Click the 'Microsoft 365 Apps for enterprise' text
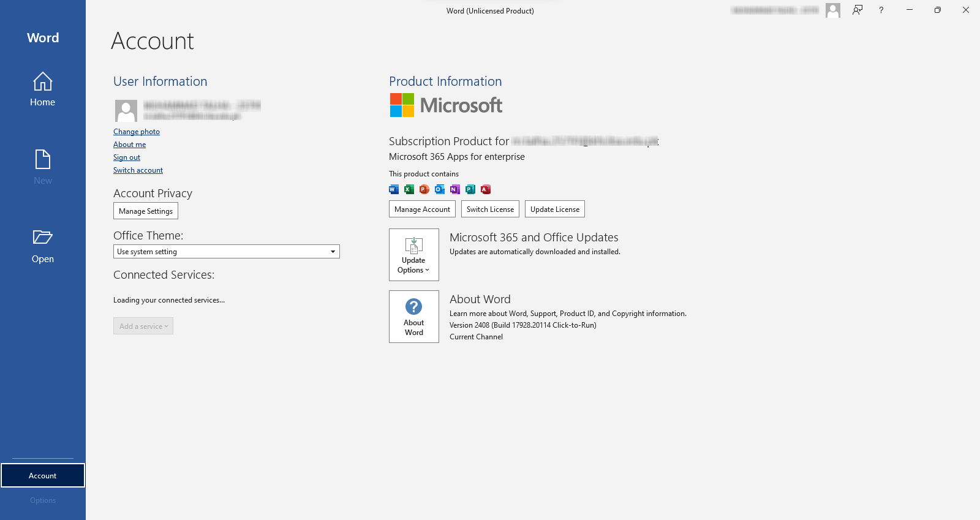Viewport: 980px width, 520px height. 457,157
